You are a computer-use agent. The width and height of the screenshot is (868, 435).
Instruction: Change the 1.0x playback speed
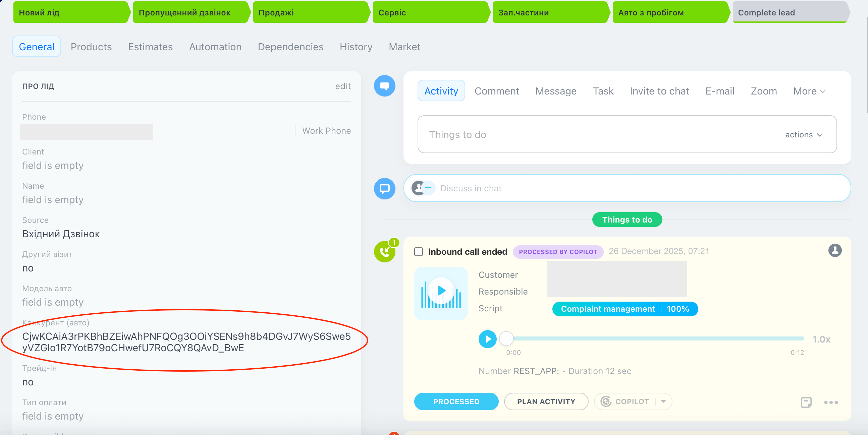click(x=821, y=339)
